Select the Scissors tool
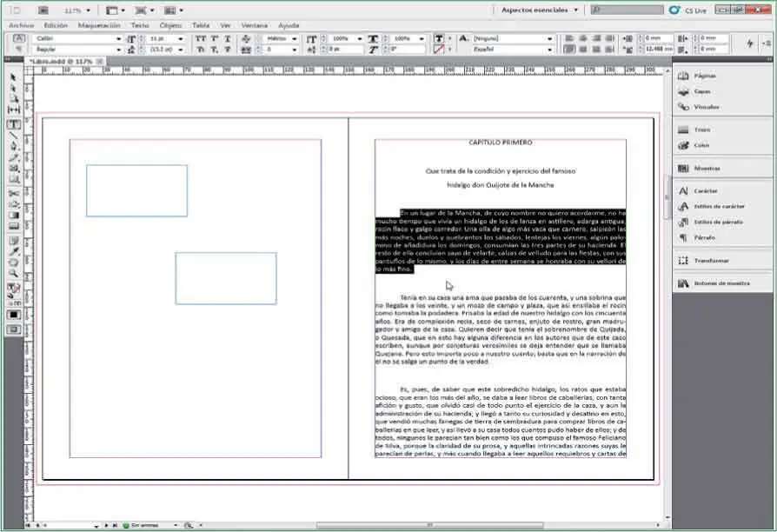The width and height of the screenshot is (777, 532). point(13,193)
